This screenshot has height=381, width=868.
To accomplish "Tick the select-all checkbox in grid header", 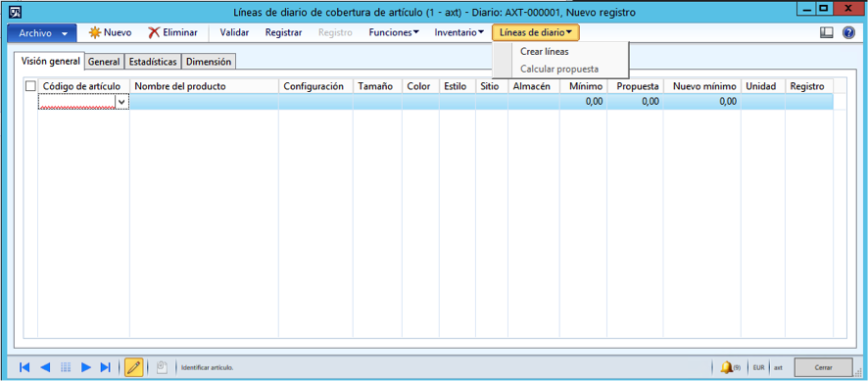I will click(30, 86).
